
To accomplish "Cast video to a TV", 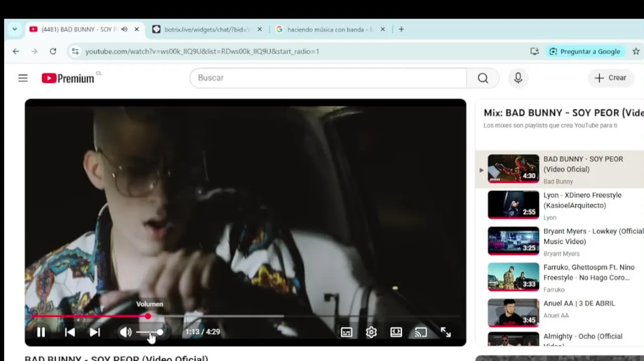I will click(421, 332).
